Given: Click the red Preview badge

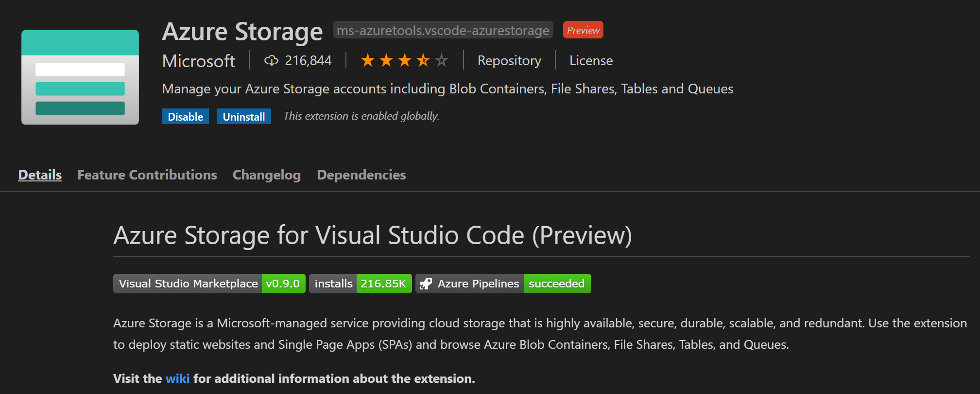Looking at the screenshot, I should coord(583,30).
